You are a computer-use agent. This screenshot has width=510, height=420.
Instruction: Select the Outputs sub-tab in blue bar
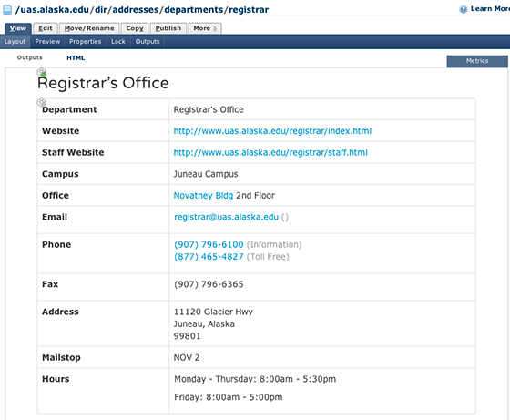pyautogui.click(x=148, y=42)
